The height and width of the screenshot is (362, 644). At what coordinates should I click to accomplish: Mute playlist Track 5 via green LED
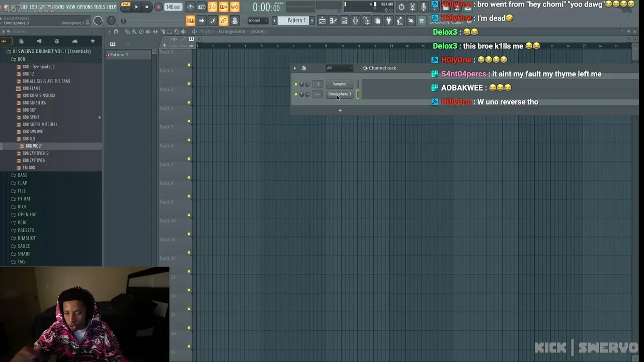click(189, 140)
